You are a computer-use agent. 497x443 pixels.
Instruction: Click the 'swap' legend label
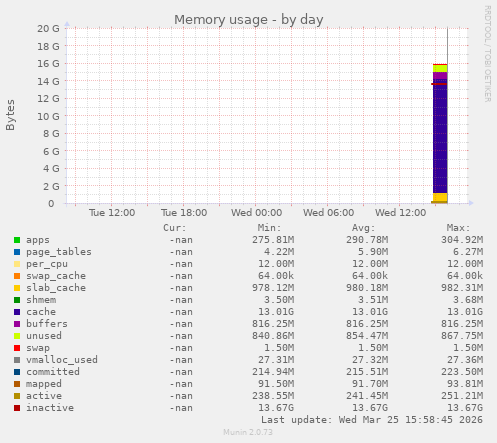click(38, 348)
